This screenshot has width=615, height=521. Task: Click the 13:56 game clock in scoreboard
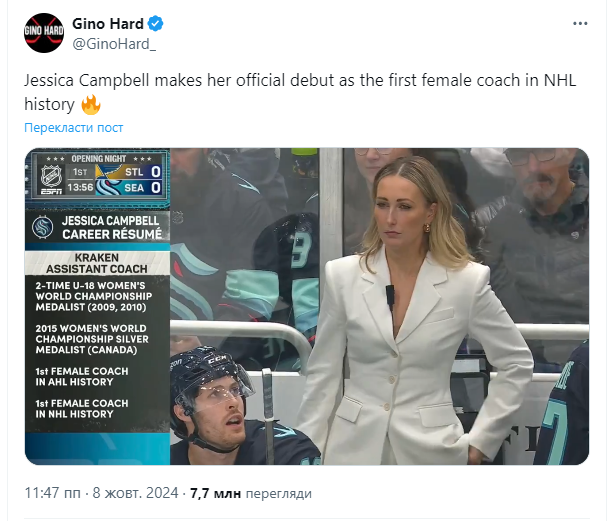coord(80,188)
